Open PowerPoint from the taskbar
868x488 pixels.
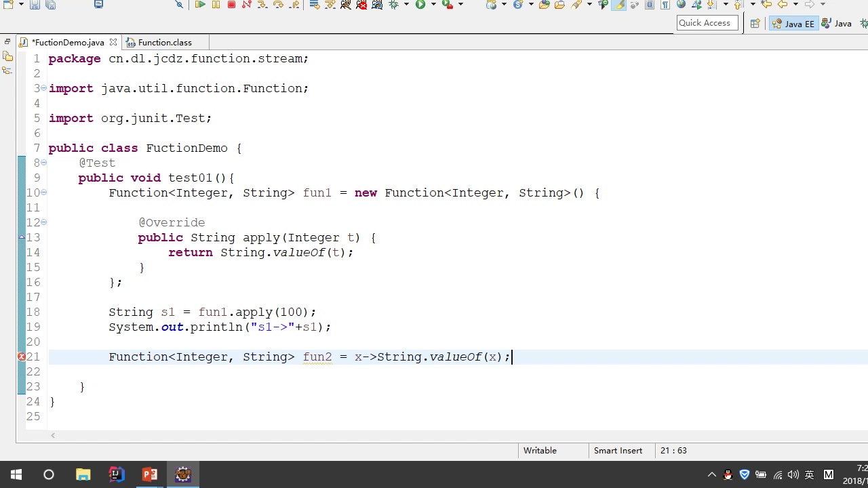[x=149, y=474]
